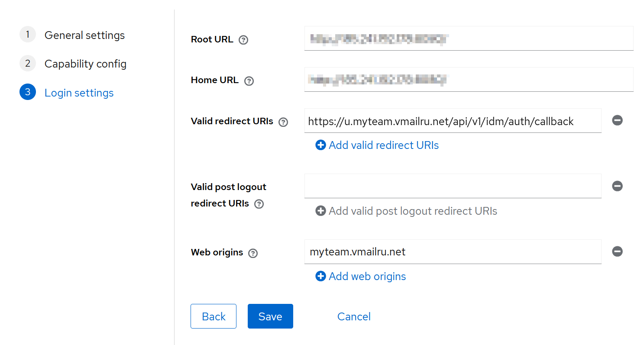644x345 pixels.
Task: Cancel the client creation wizard
Action: coord(354,316)
